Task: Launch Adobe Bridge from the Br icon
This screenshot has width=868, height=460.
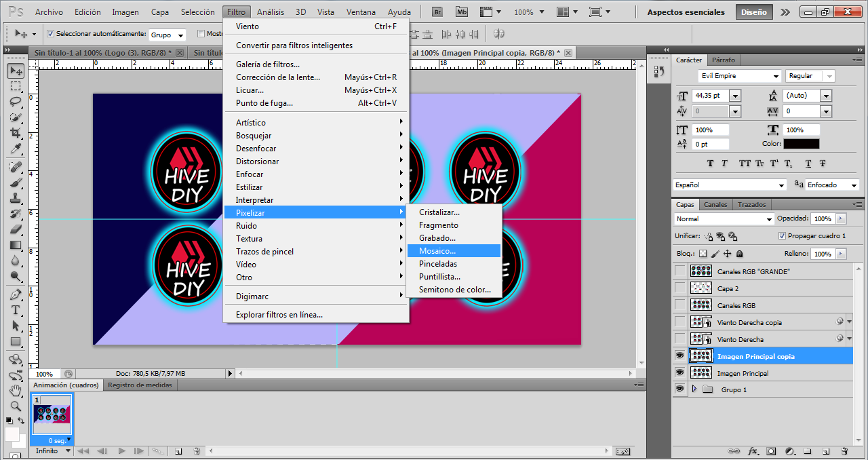Action: click(x=438, y=12)
